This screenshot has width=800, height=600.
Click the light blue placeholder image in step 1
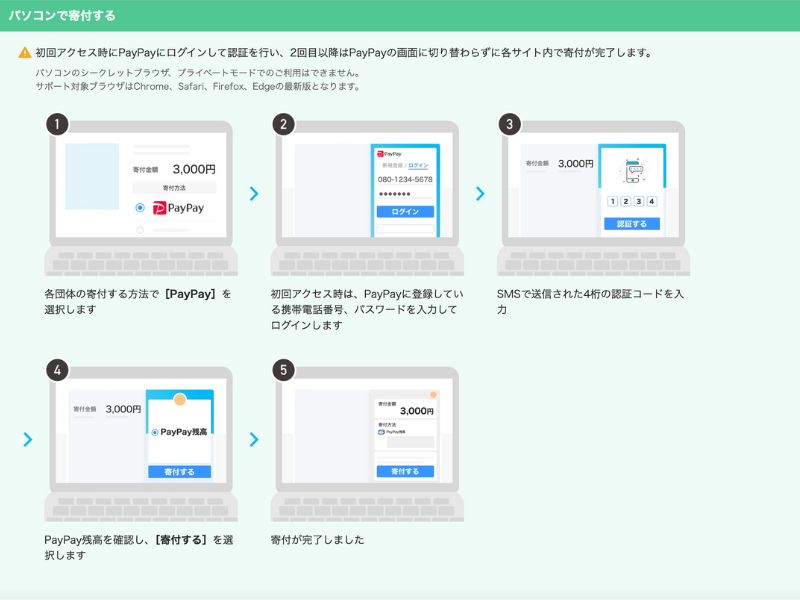92,176
